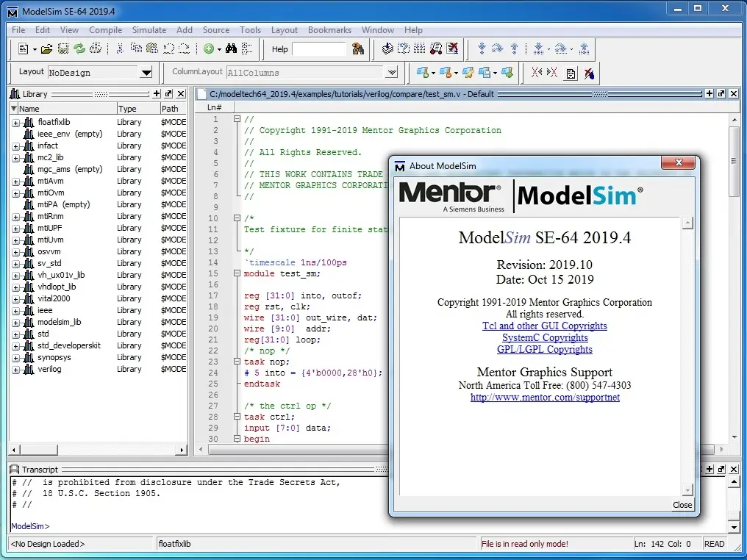The width and height of the screenshot is (747, 560).
Task: Click the Step Out up-arrow icon
Action: pyautogui.click(x=514, y=49)
